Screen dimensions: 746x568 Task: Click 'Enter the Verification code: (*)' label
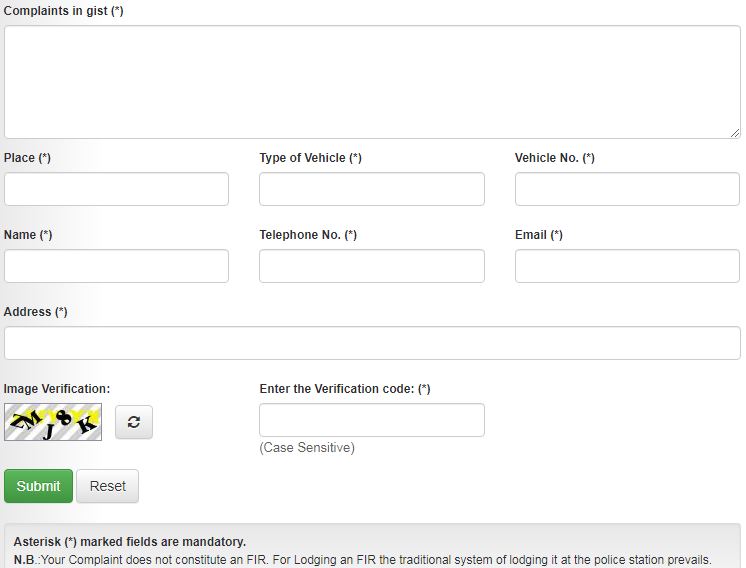click(345, 389)
